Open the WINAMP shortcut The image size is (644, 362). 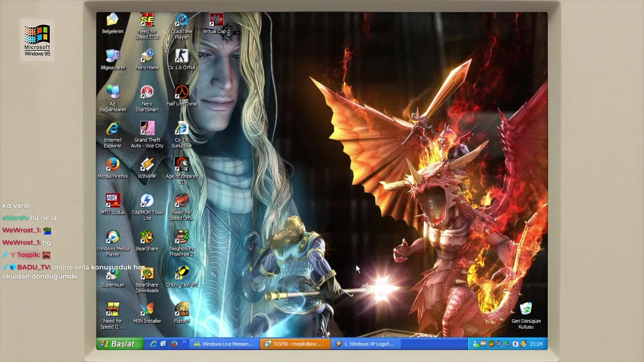point(147,169)
